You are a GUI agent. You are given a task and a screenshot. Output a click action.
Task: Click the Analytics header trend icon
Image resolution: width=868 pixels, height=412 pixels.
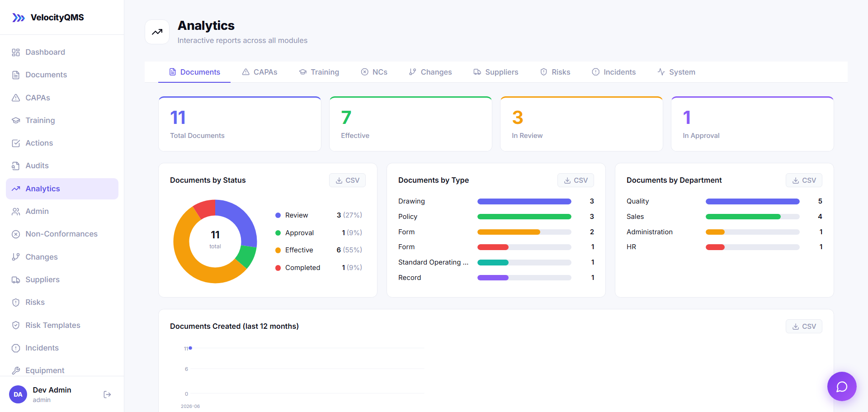coord(157,32)
